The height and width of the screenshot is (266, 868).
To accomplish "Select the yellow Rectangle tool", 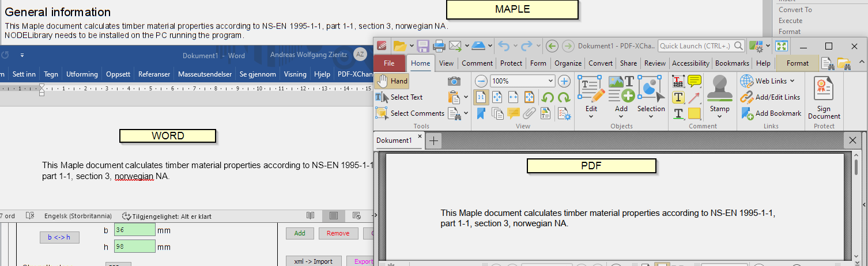I will (x=695, y=113).
